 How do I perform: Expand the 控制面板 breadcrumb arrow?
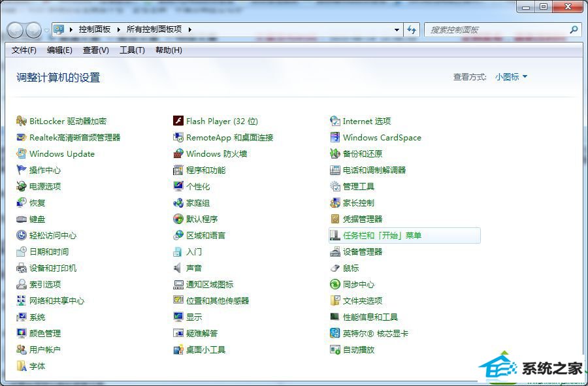point(118,29)
